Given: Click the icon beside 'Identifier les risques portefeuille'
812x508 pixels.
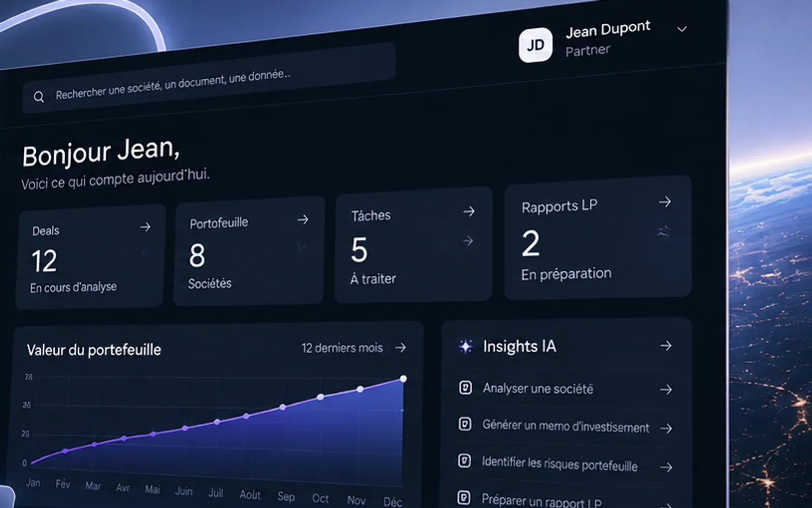Looking at the screenshot, I should click(464, 461).
